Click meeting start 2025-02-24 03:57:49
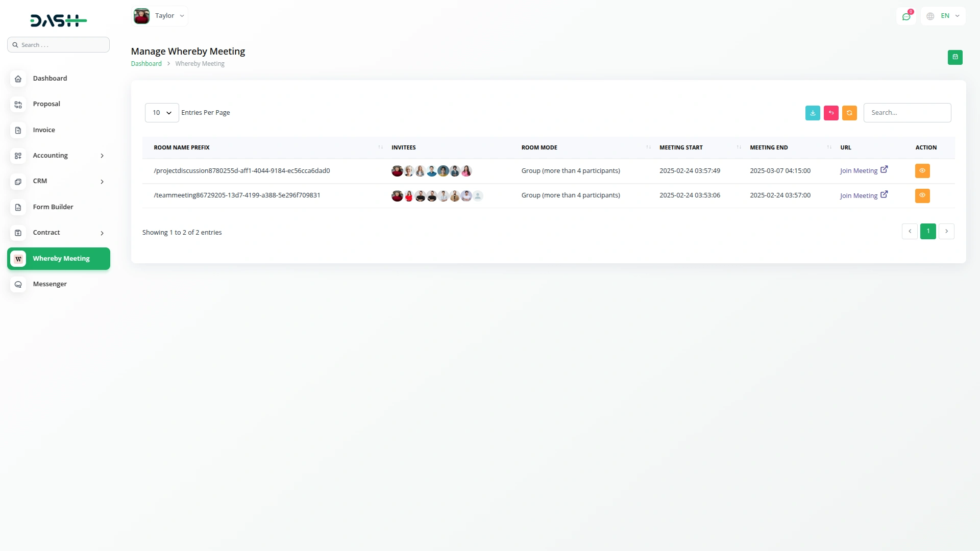Viewport: 980px width, 551px height. (x=690, y=171)
